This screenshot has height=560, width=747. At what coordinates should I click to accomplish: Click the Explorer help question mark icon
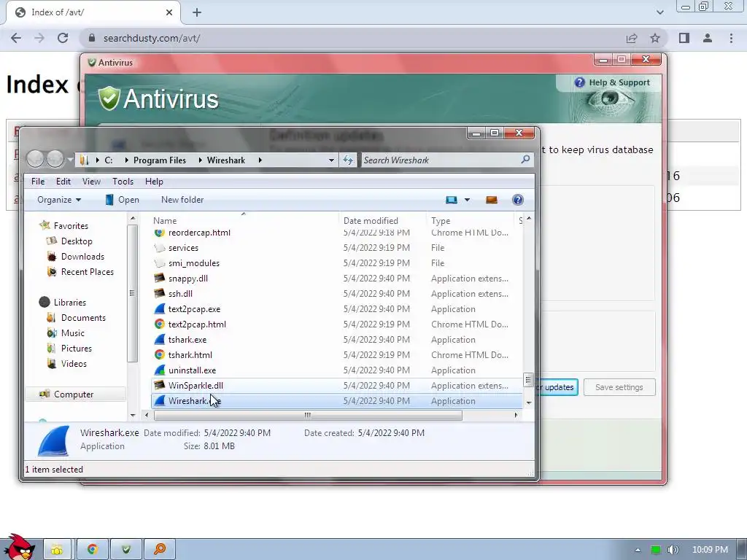click(x=518, y=200)
